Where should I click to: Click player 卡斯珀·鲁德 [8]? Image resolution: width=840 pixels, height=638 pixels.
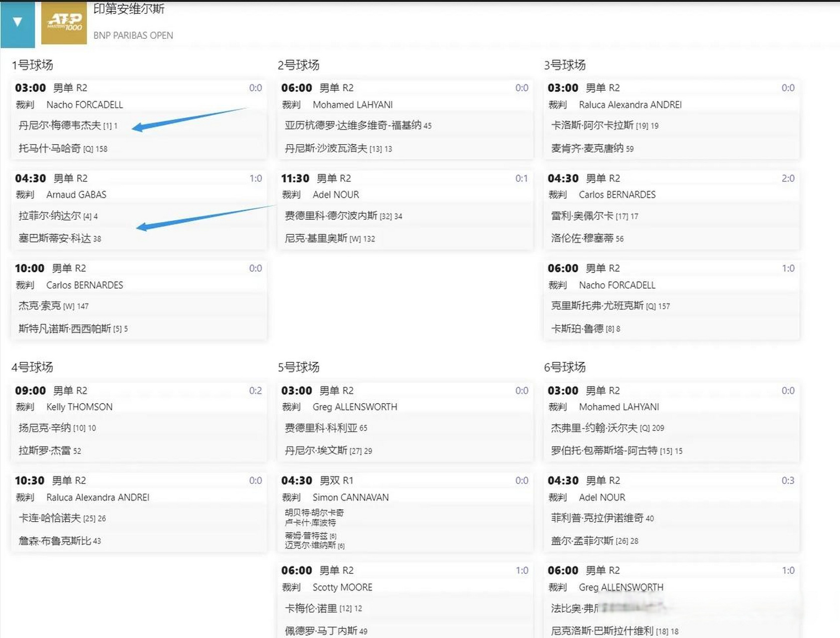pyautogui.click(x=586, y=329)
